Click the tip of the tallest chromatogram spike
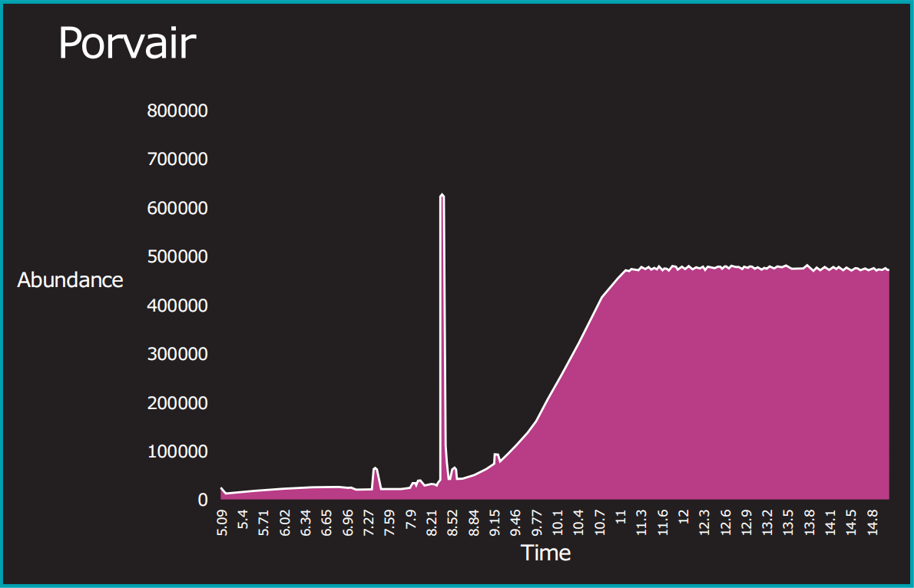Image resolution: width=914 pixels, height=588 pixels. 442,195
